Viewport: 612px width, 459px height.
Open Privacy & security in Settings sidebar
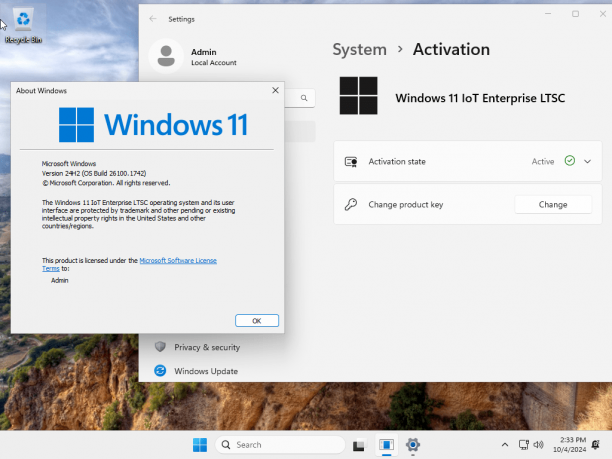click(x=207, y=347)
